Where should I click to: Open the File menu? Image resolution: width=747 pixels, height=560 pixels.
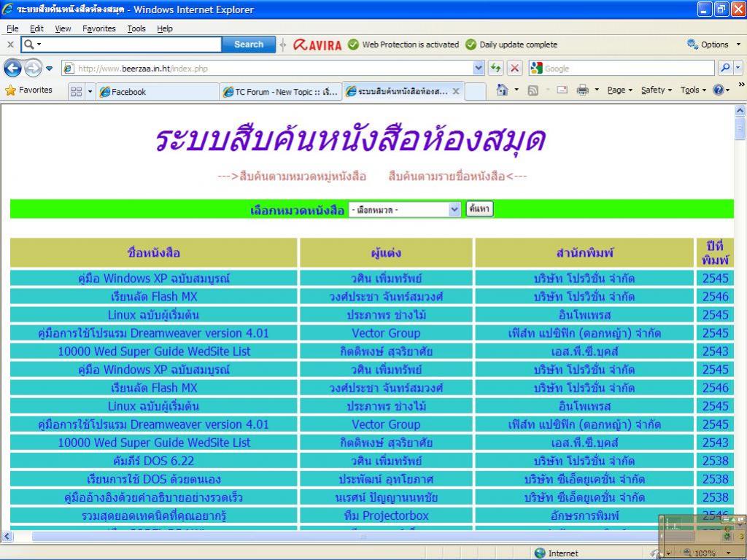[x=12, y=28]
